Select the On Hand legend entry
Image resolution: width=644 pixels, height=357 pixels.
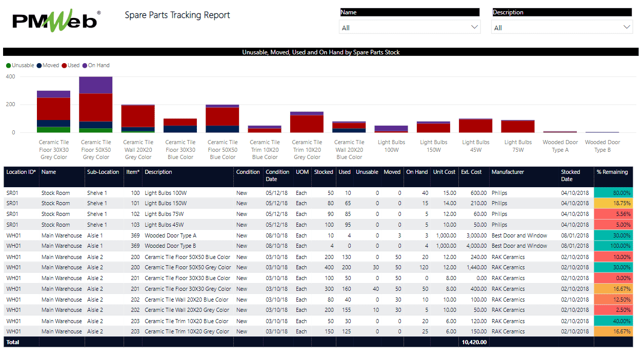coord(96,66)
